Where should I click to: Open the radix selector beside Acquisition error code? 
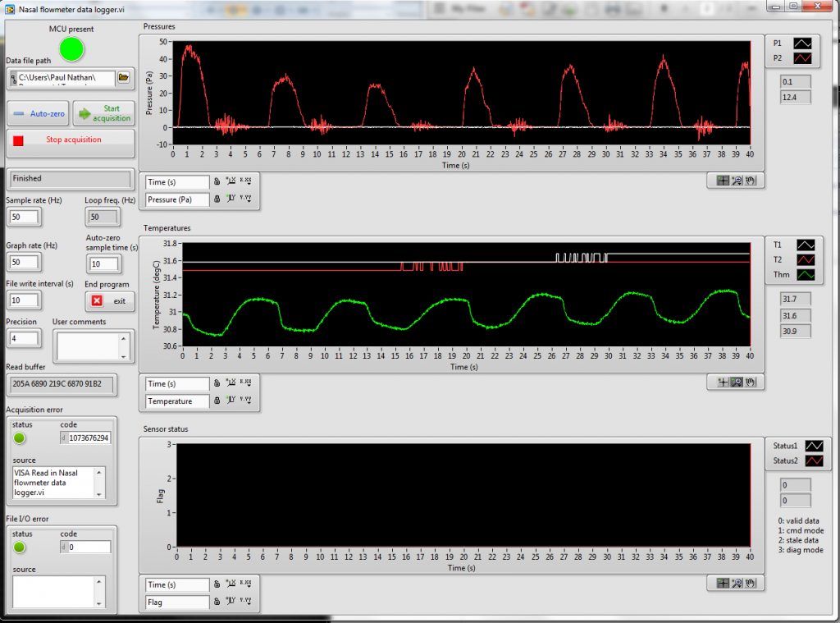(x=64, y=438)
